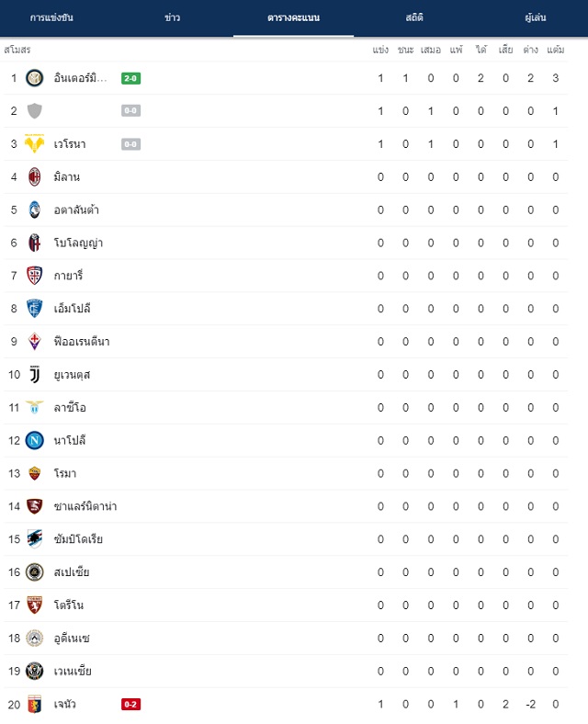Open the การแข่งขัน matches tab

click(51, 18)
